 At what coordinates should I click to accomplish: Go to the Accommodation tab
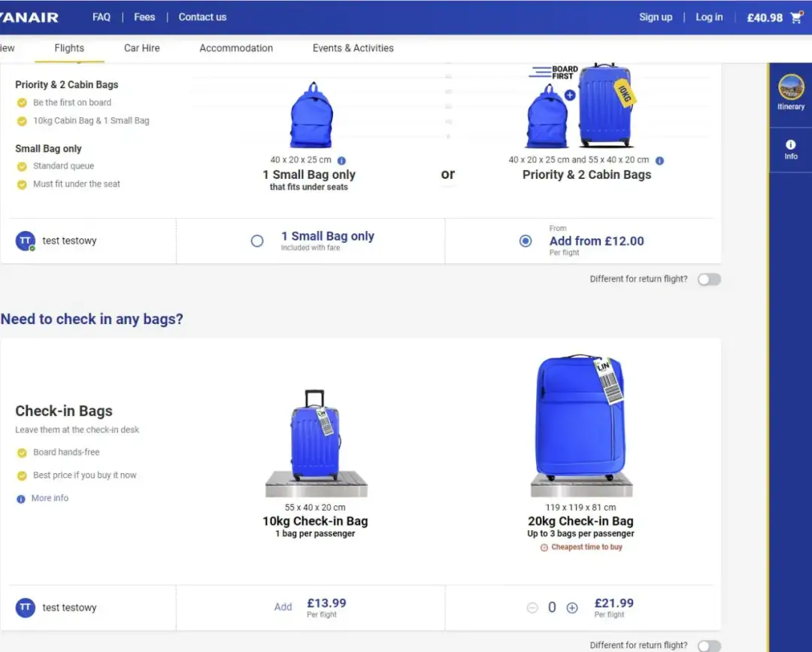pyautogui.click(x=236, y=48)
